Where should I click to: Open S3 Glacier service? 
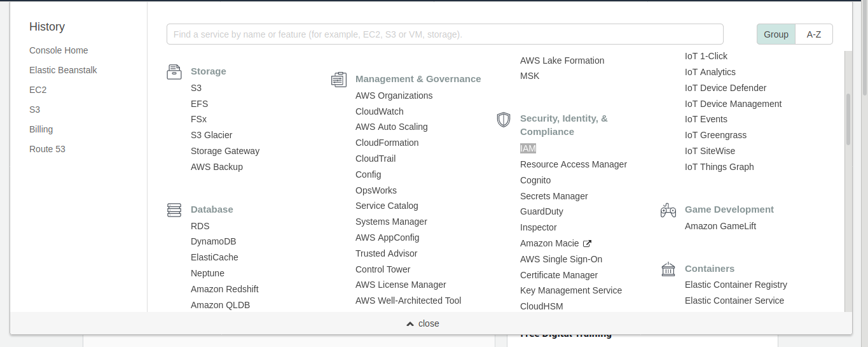coord(212,135)
